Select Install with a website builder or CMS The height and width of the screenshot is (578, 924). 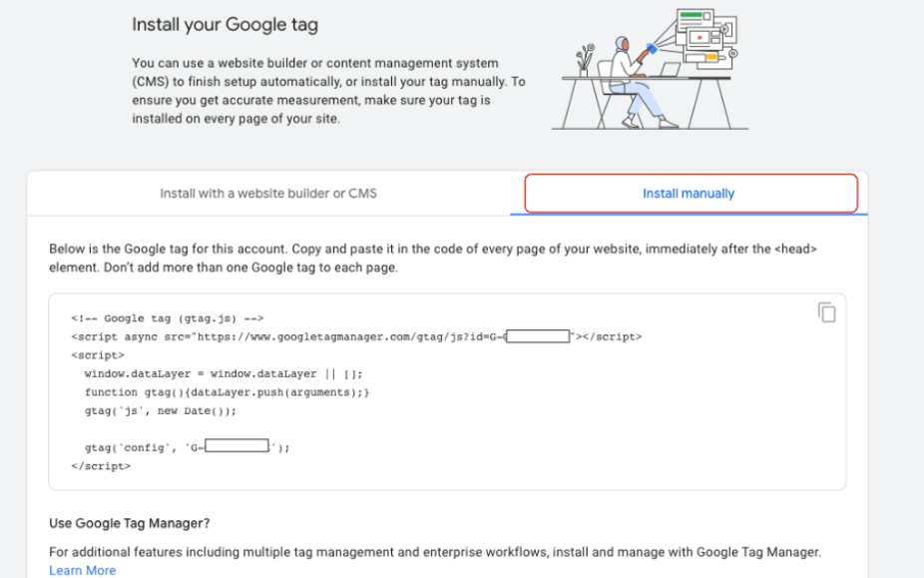click(x=267, y=194)
